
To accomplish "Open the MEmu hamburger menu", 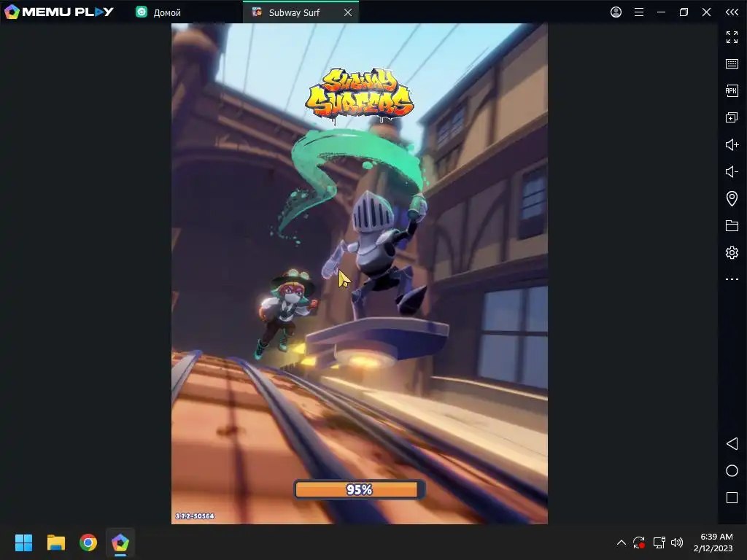I will (639, 12).
